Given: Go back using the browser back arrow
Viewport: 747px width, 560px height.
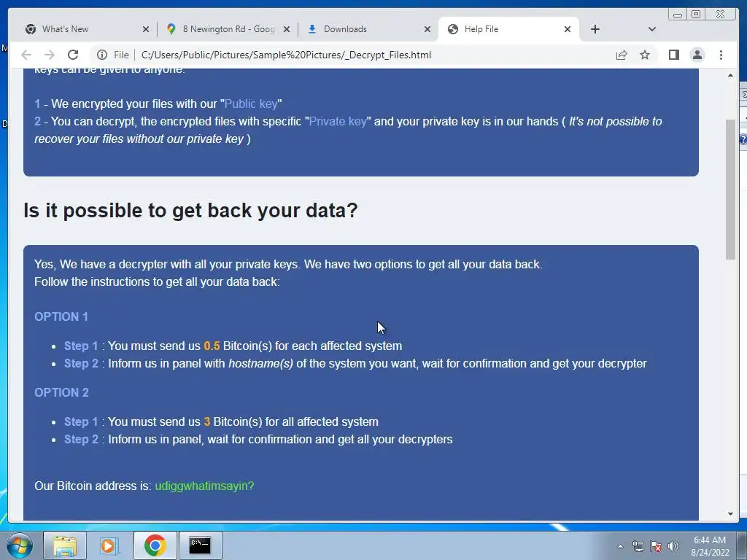Looking at the screenshot, I should [26, 55].
